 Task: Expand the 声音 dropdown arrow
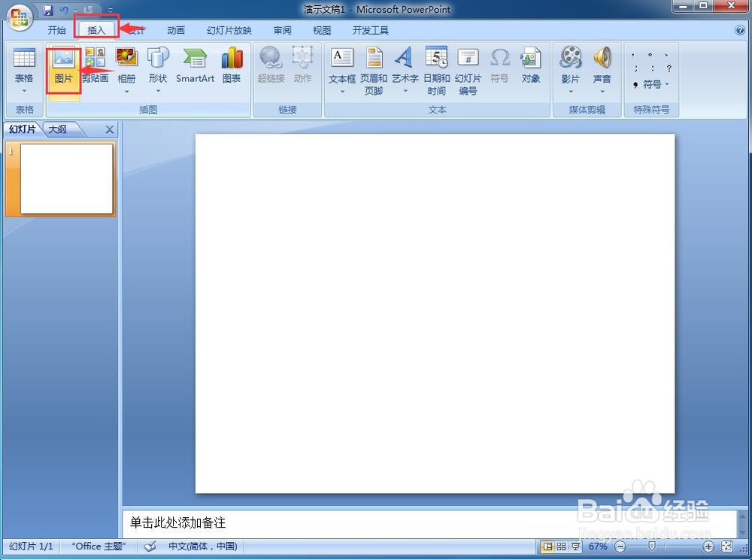[602, 92]
